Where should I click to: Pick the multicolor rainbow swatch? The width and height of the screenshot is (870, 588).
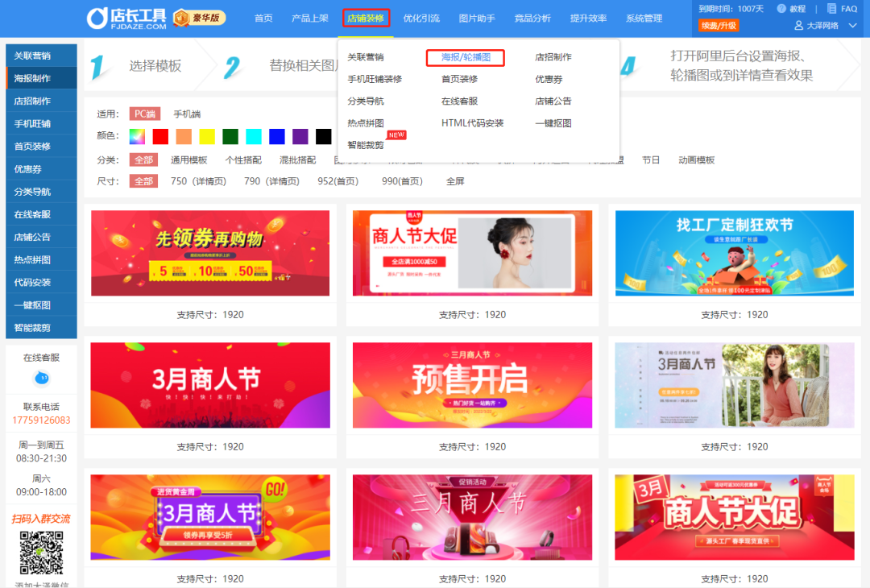click(x=137, y=136)
